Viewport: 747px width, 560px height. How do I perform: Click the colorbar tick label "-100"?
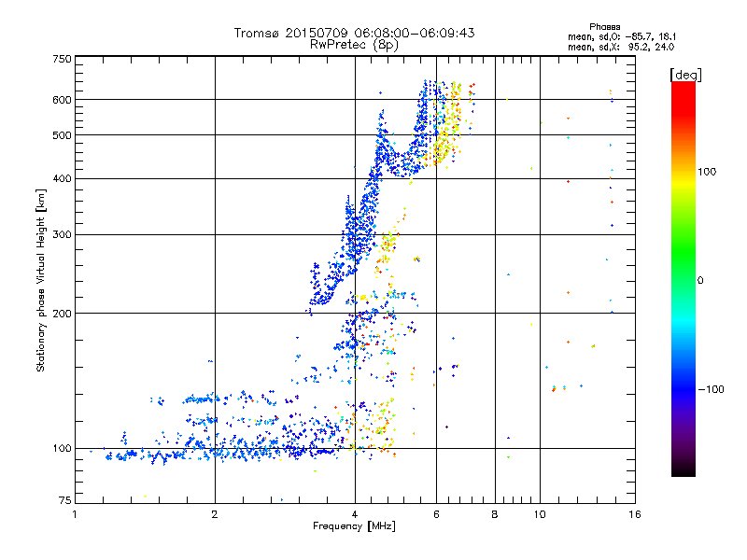coord(711,389)
